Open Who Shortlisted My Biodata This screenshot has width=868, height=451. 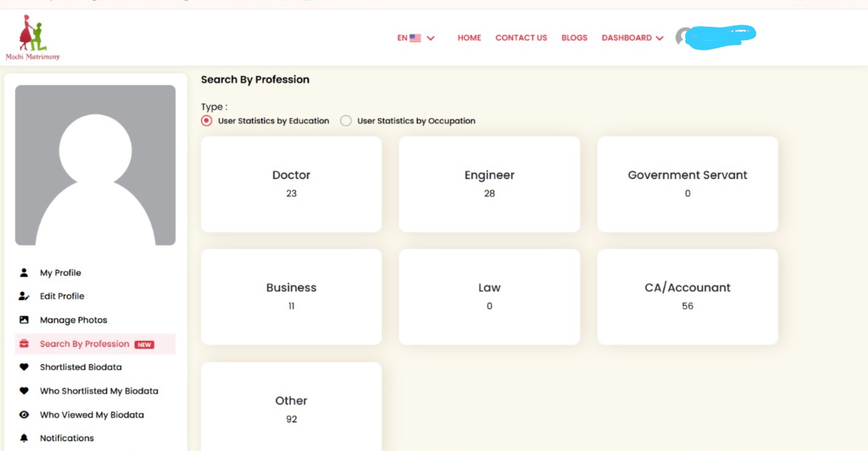(x=99, y=391)
